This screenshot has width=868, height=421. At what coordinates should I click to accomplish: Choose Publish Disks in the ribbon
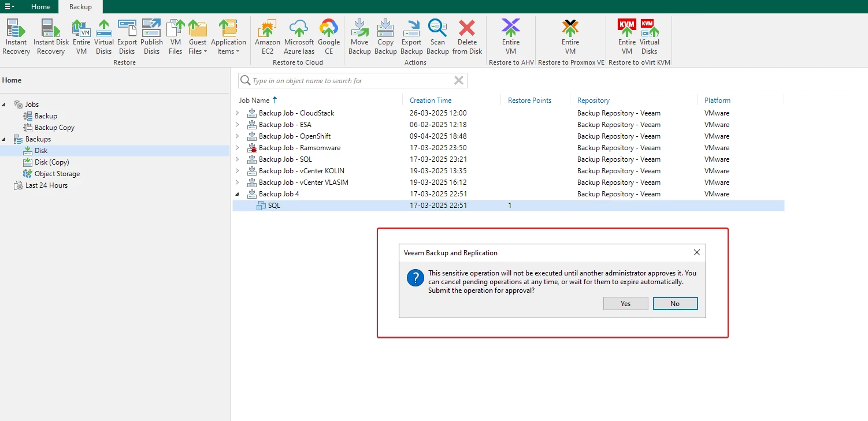[x=151, y=37]
